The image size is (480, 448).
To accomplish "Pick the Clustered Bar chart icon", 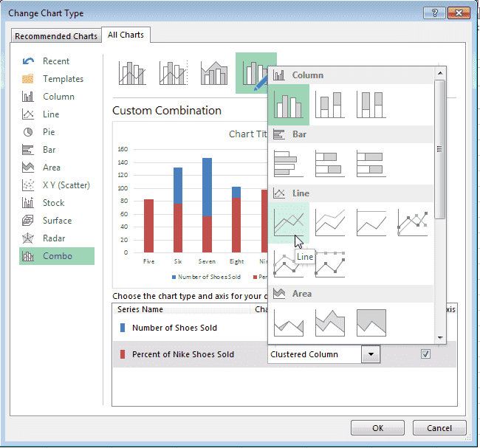I will click(289, 163).
